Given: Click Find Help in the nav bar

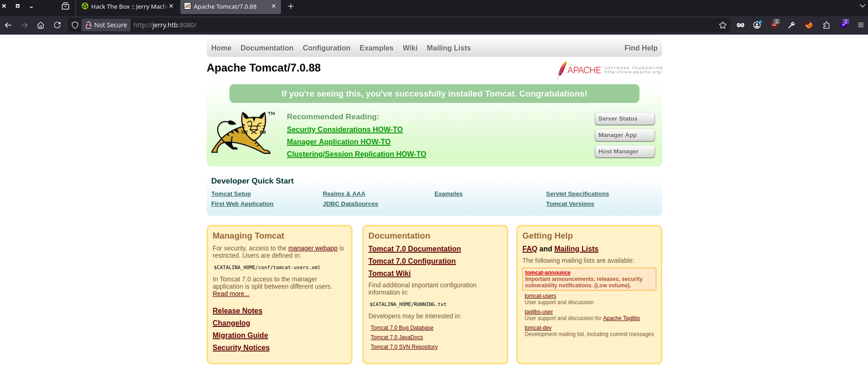Looking at the screenshot, I should 641,48.
